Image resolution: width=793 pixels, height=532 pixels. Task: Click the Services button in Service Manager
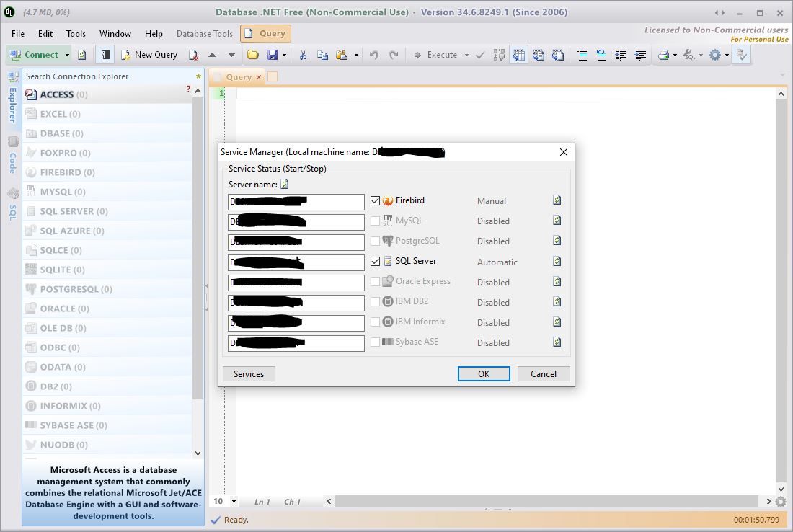[249, 373]
